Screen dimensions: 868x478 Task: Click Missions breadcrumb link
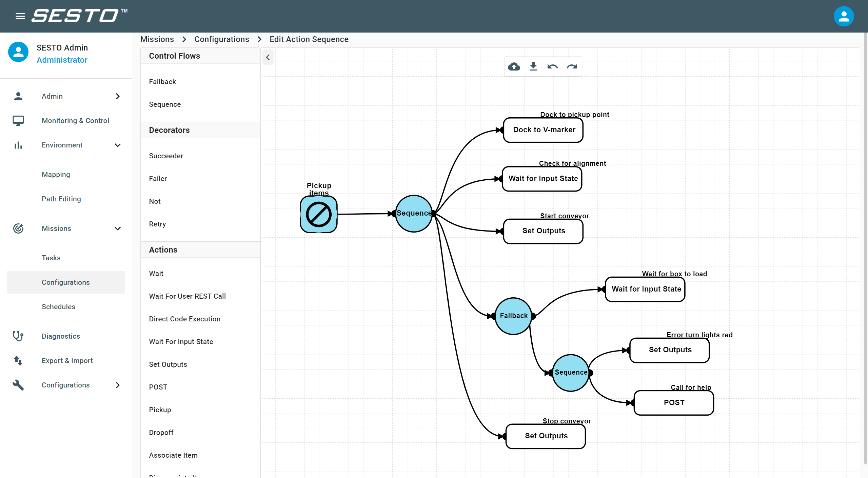[157, 39]
